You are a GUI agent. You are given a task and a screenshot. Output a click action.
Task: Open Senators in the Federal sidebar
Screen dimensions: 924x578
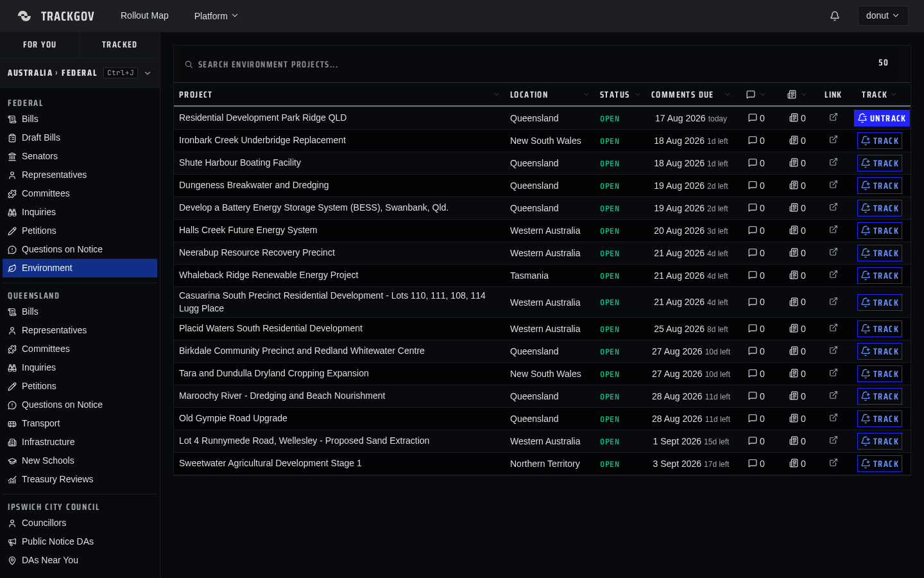[x=80, y=157]
